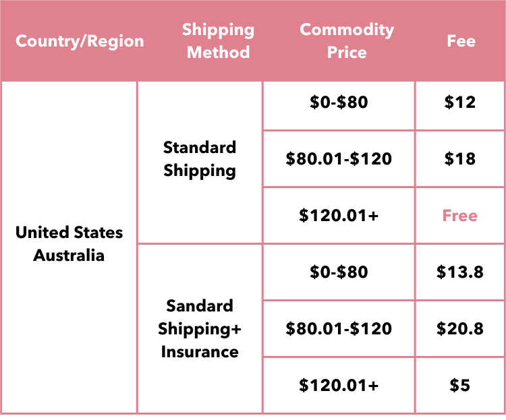Click the Country/Region column header

pyautogui.click(x=80, y=41)
